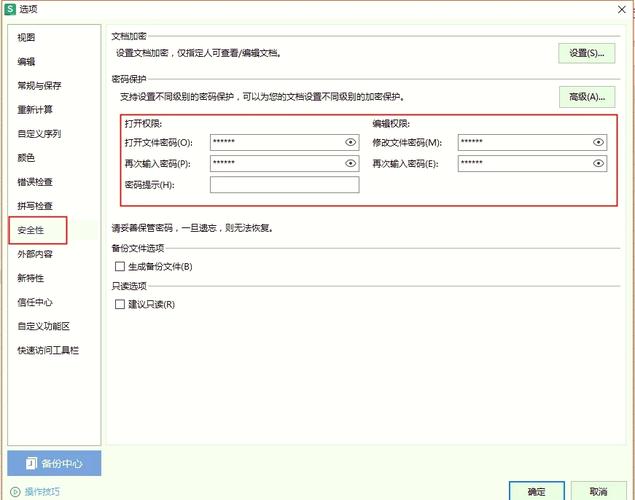635x500 pixels.
Task: Check the 建议只读(R) option
Action: point(120,304)
